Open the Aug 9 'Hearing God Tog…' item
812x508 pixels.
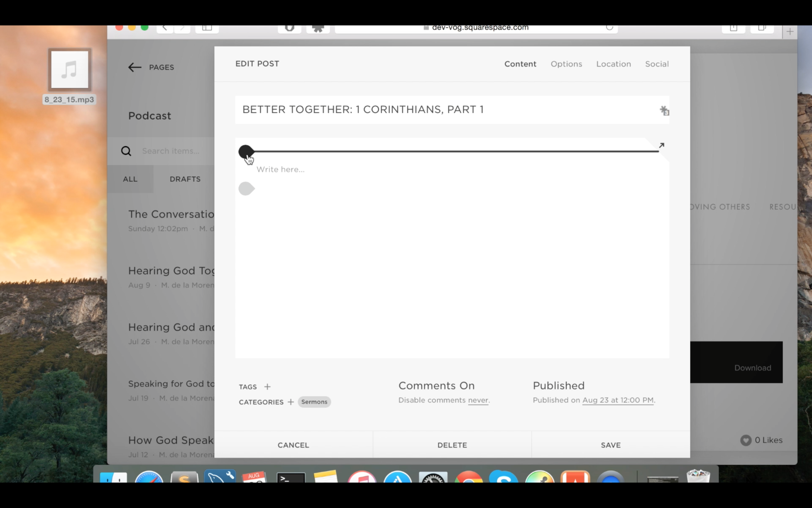(171, 278)
